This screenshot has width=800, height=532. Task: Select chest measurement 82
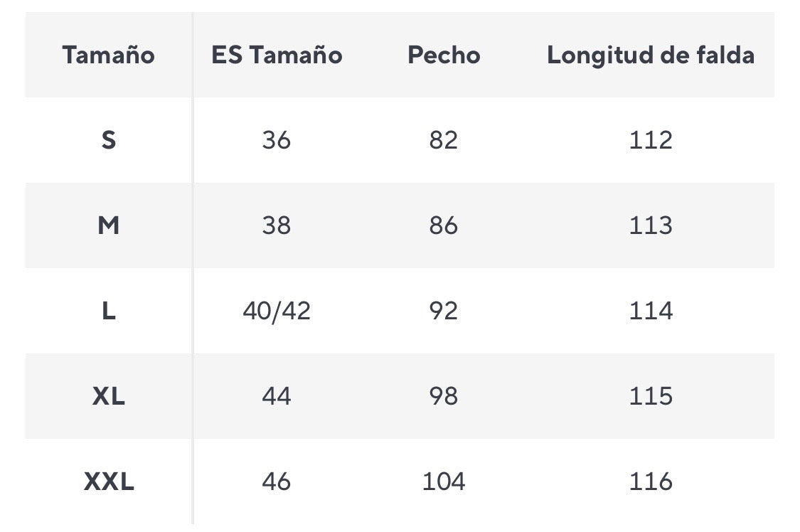click(444, 140)
